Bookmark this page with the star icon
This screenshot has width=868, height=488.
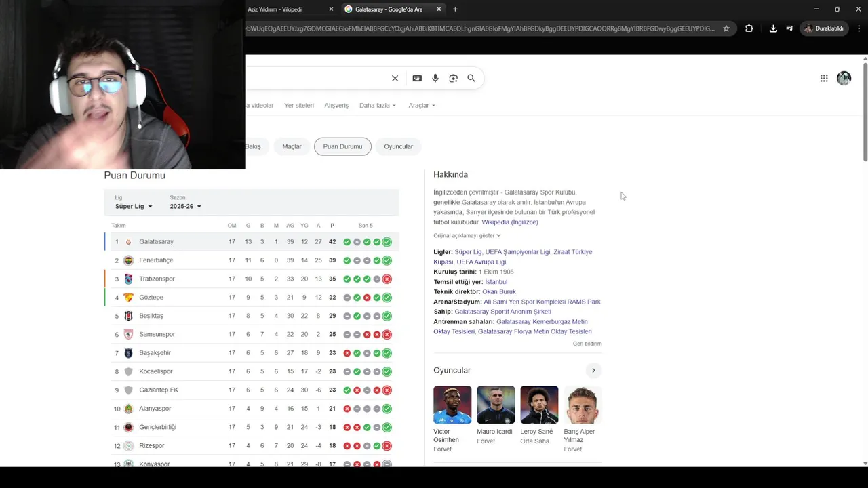click(x=726, y=28)
